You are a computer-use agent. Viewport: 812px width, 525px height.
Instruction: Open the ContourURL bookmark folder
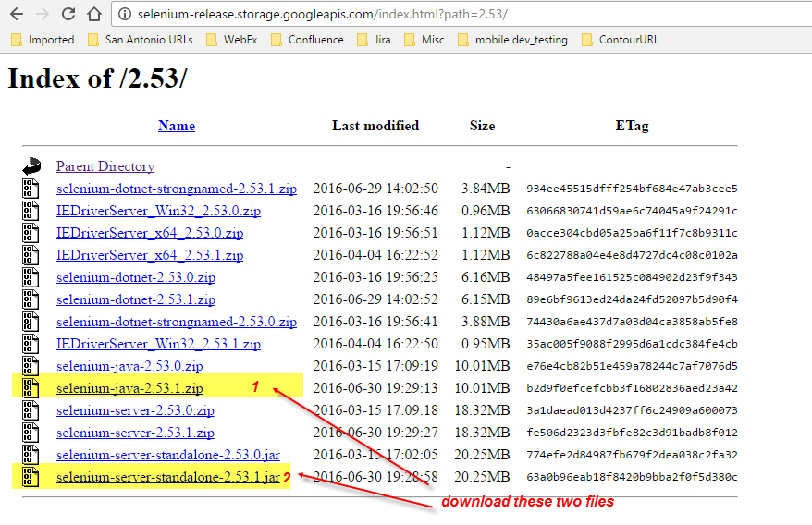[x=621, y=40]
